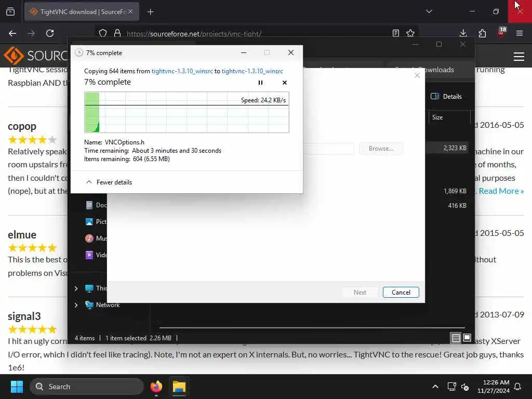Click the taskbar Search box
Image resolution: width=532 pixels, height=399 pixels.
point(87,387)
